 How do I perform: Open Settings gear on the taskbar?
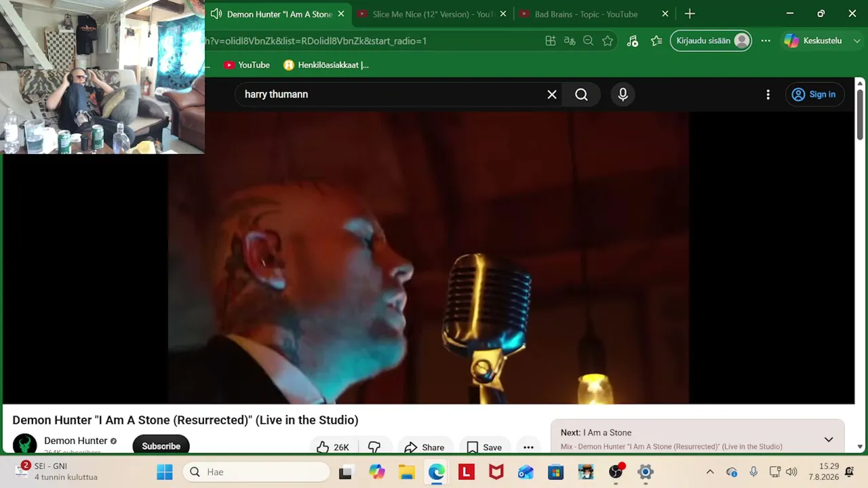pyautogui.click(x=646, y=472)
